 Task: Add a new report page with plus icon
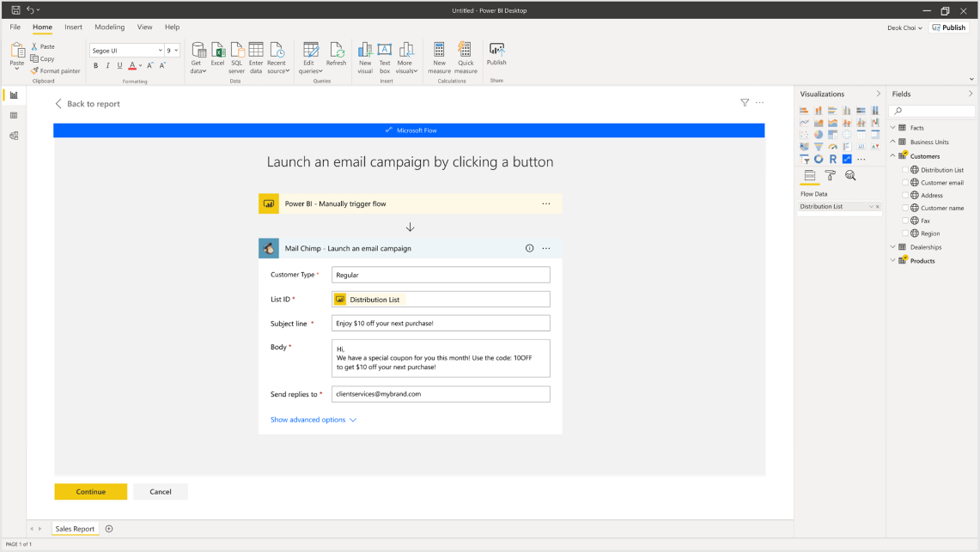(x=109, y=529)
